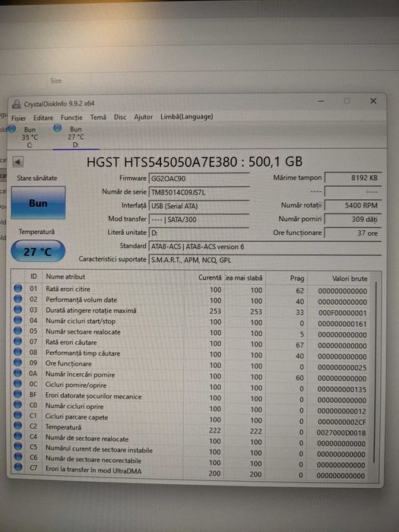Click status icon for Cicluri parcare capete
The image size is (399, 532).
click(x=18, y=415)
